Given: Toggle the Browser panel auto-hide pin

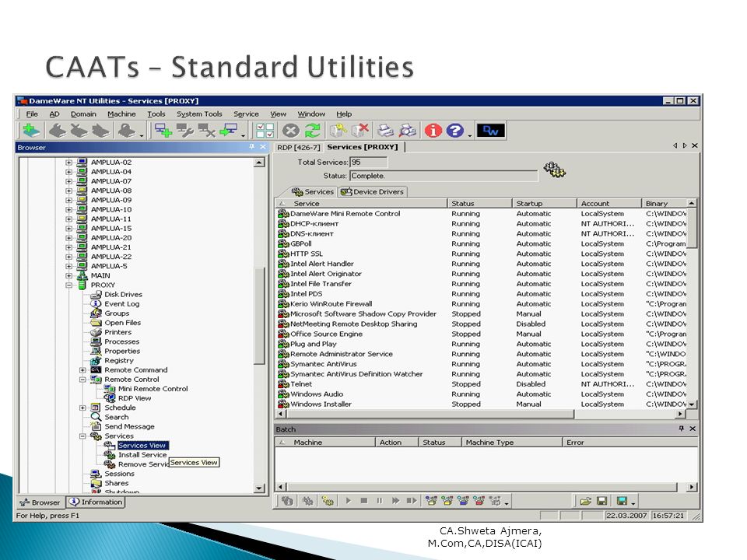Looking at the screenshot, I should pos(251,147).
